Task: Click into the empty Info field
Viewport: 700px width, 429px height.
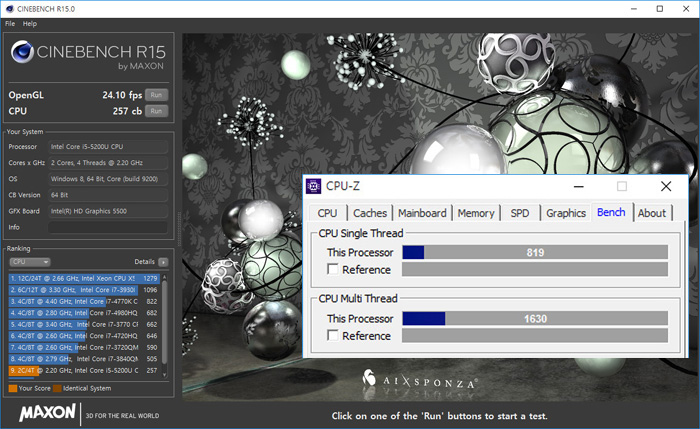Action: pos(108,227)
